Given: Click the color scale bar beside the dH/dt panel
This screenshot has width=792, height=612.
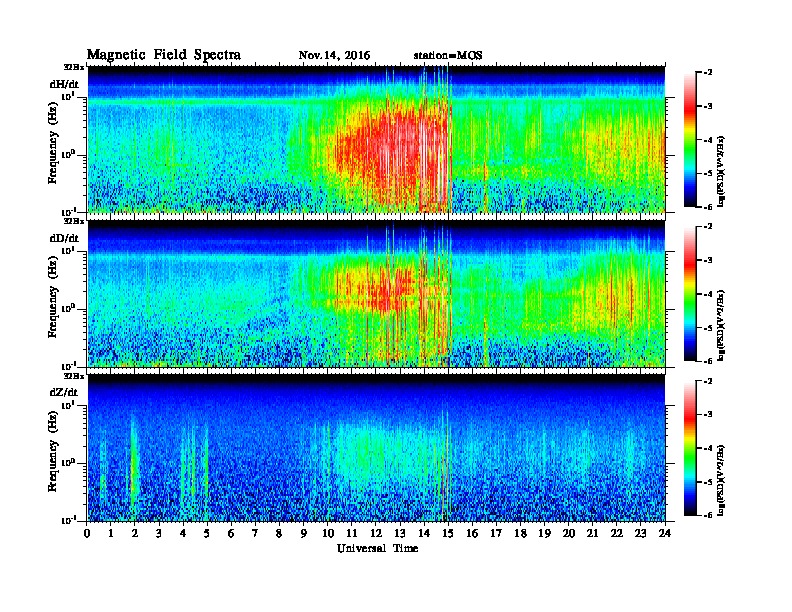Looking at the screenshot, I should click(x=690, y=139).
